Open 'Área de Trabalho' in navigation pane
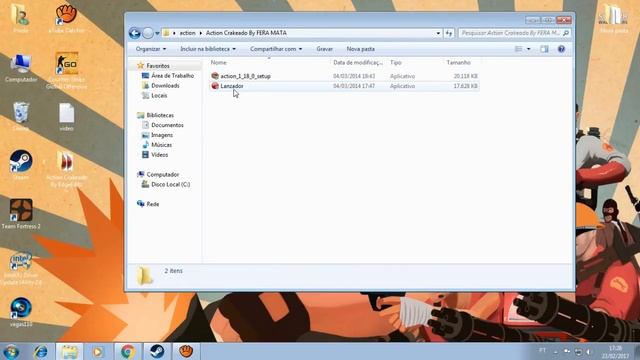This screenshot has width=640, height=360. tap(172, 76)
